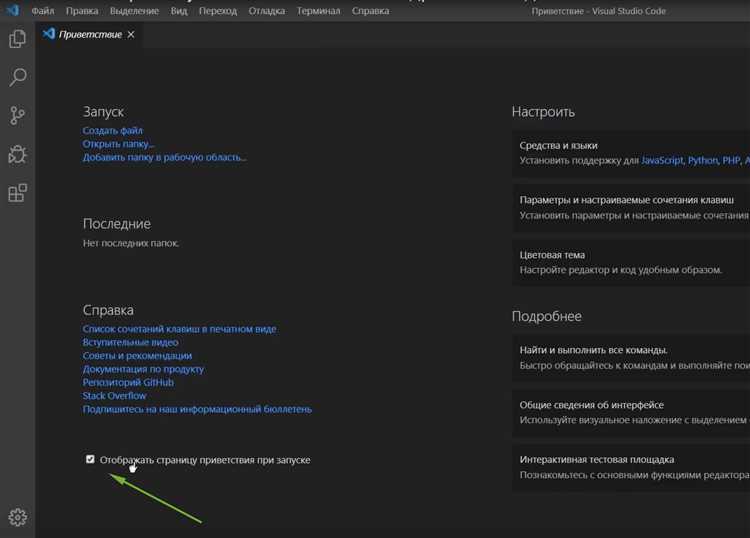The height and width of the screenshot is (538, 750).
Task: Open the Stack Overflow link
Action: coord(114,396)
